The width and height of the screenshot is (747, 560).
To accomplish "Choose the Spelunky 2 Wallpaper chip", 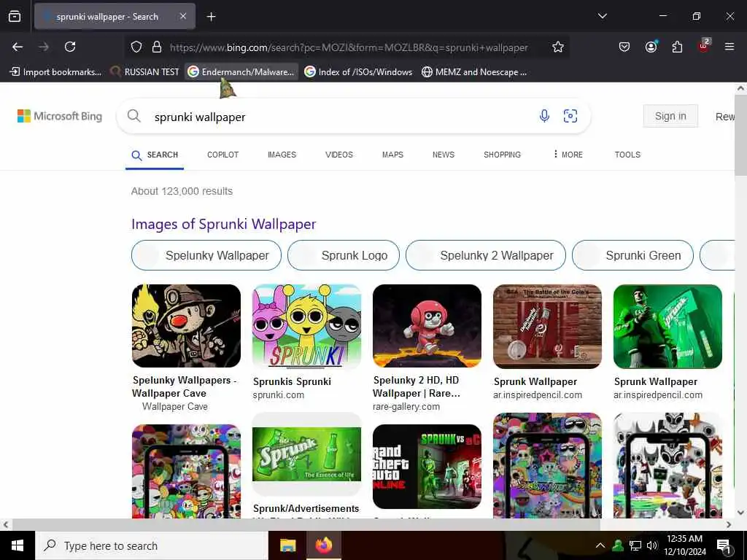I will pos(485,255).
